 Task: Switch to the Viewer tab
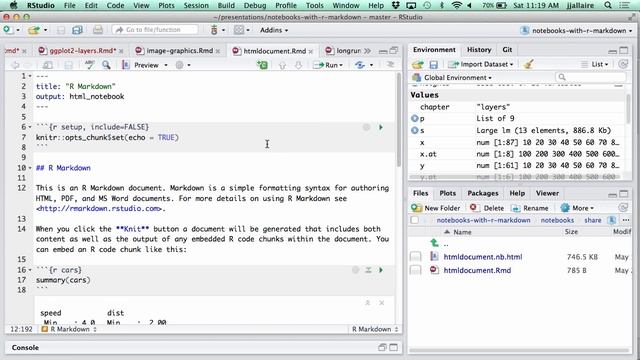tap(547, 193)
